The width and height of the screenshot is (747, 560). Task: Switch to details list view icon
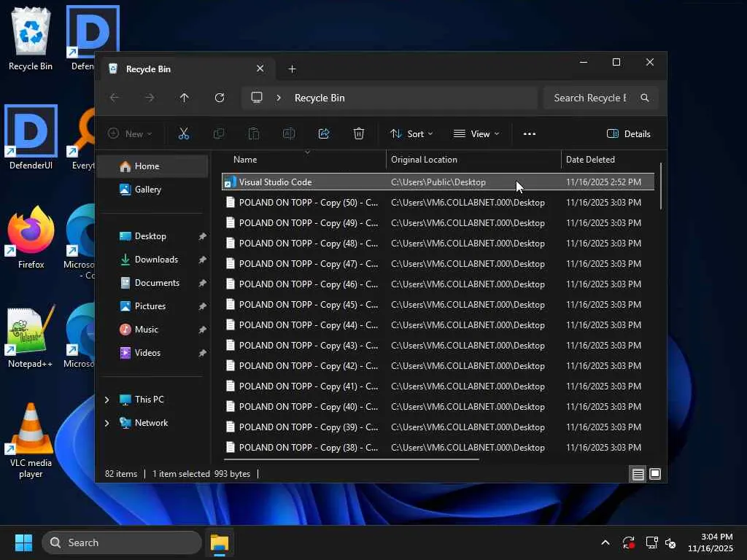coord(638,474)
